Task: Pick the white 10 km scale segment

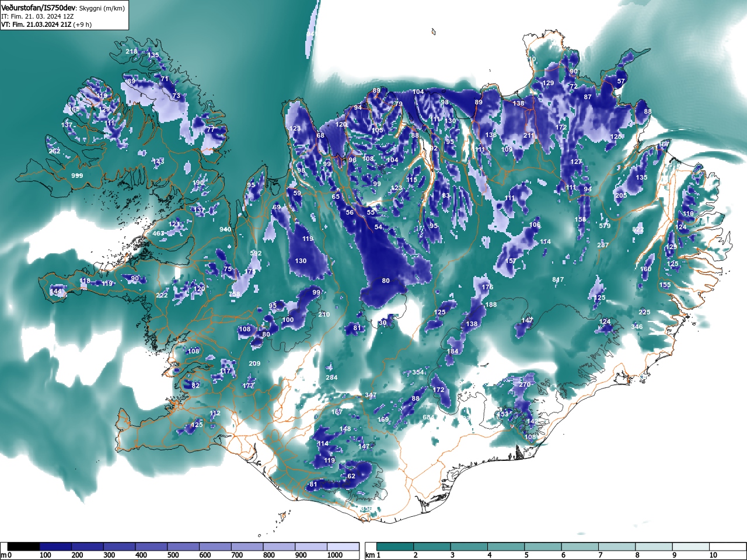Action: click(728, 547)
